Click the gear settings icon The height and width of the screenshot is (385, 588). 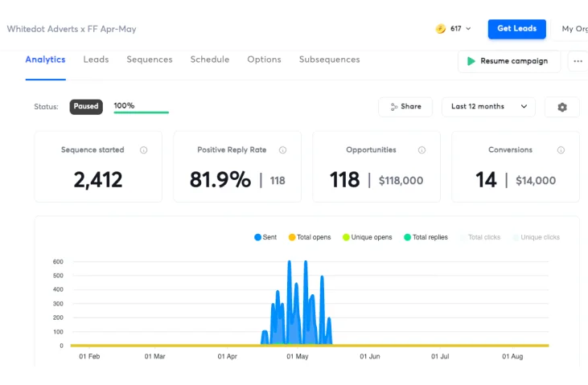click(561, 107)
